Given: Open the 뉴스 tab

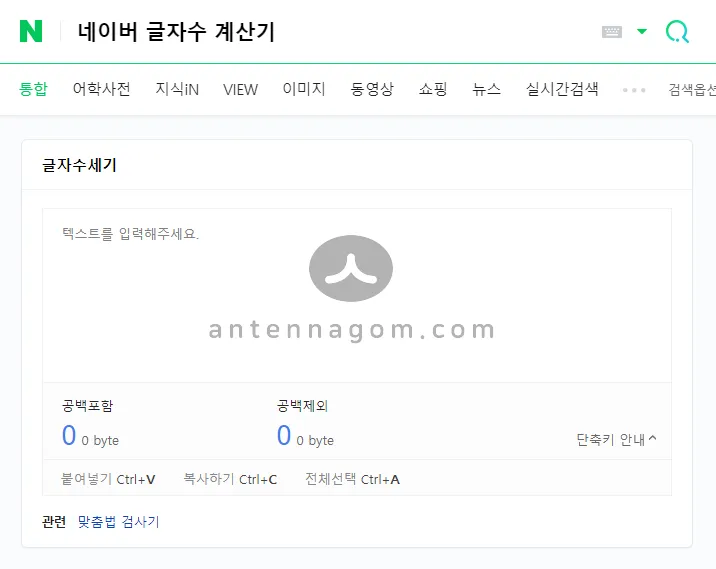Looking at the screenshot, I should (486, 89).
